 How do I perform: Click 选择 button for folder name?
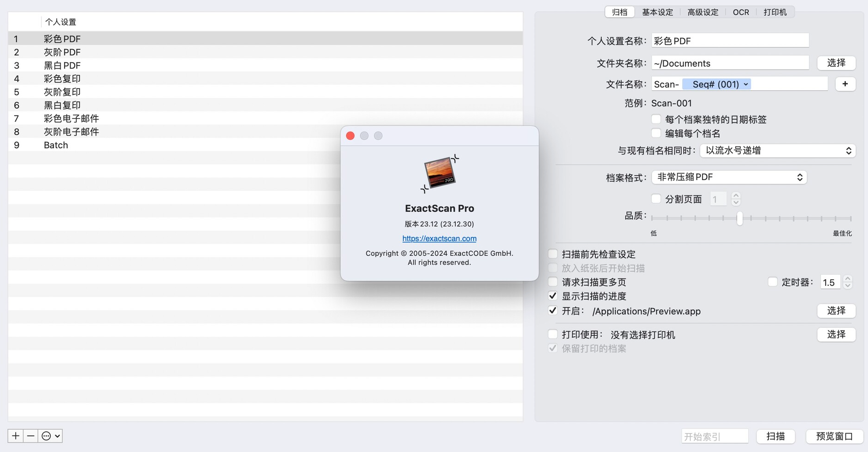coord(836,63)
